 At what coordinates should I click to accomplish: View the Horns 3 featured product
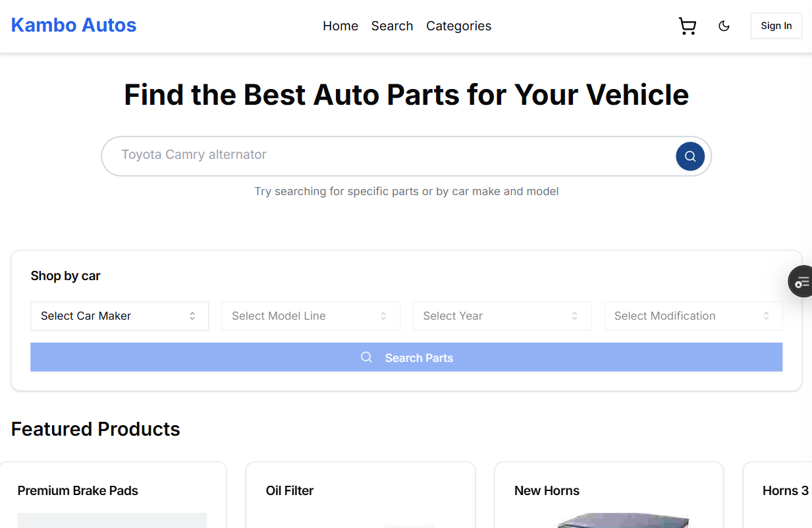click(785, 490)
